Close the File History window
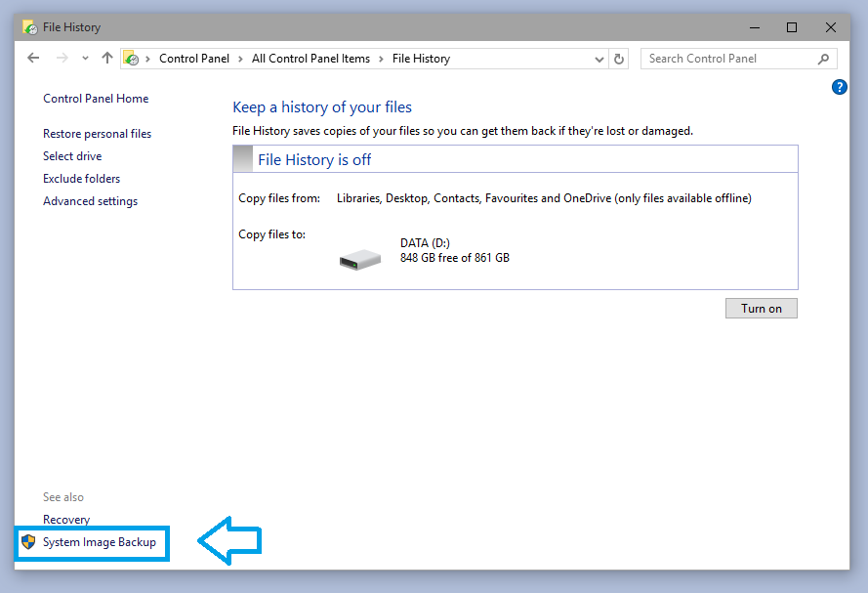This screenshot has width=868, height=593. point(830,27)
